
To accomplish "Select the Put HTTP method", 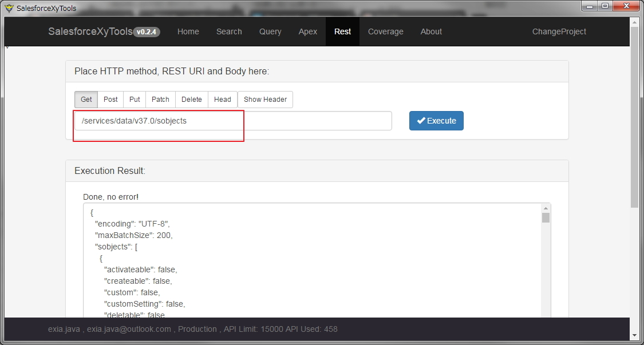I will 135,100.
